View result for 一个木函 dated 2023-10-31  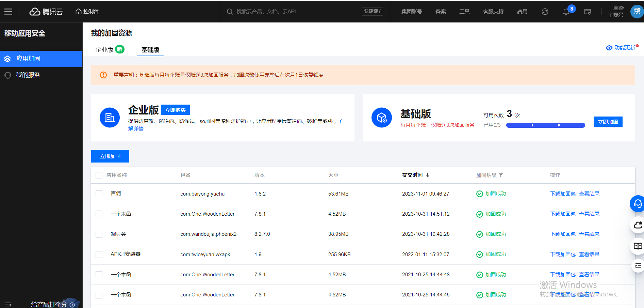tap(589, 214)
